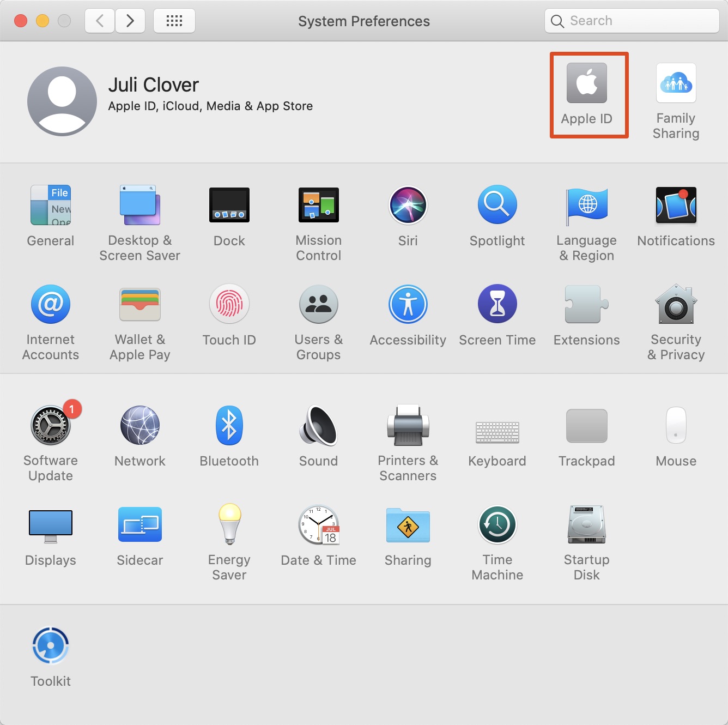This screenshot has height=725, width=728.
Task: Click the back navigation arrow
Action: coord(100,21)
